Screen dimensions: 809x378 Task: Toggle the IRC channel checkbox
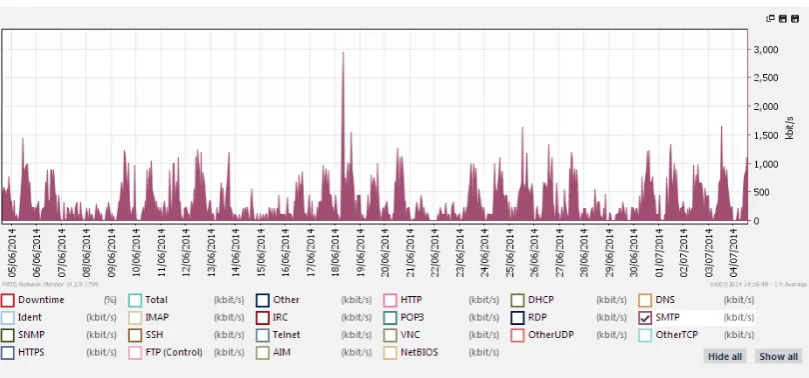click(263, 318)
